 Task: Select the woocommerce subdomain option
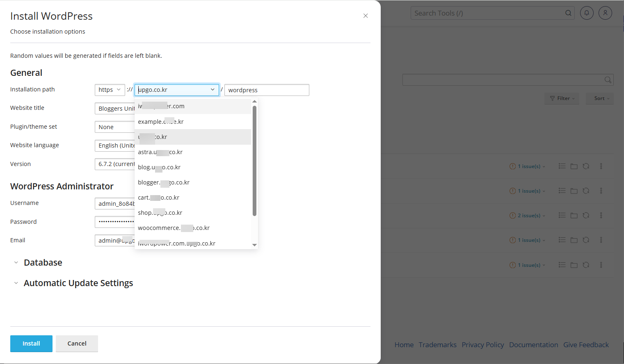pos(193,228)
